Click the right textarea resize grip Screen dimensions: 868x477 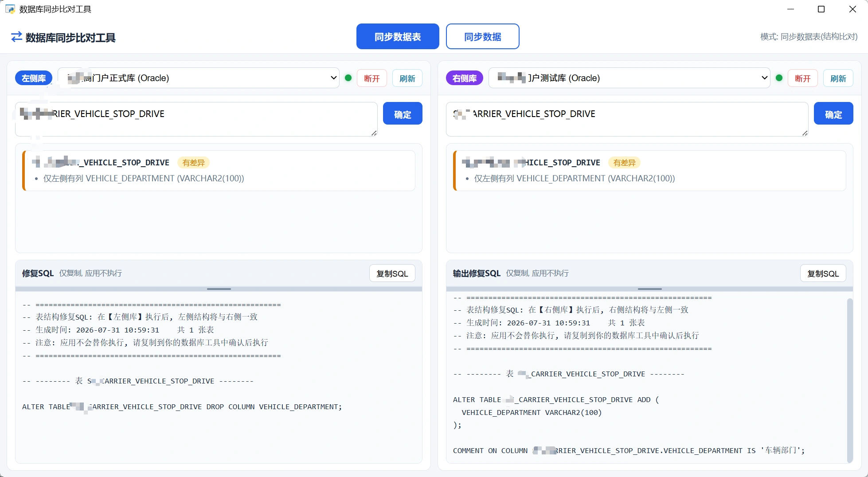point(805,133)
